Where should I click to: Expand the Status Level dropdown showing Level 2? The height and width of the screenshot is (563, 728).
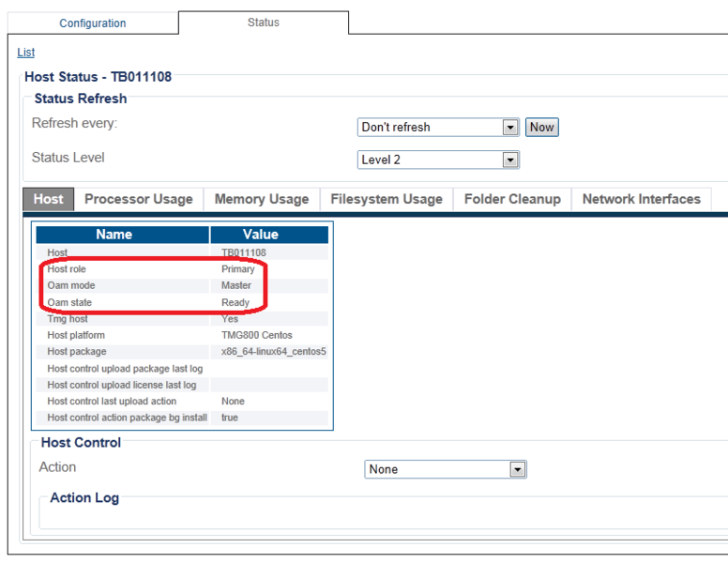click(x=438, y=160)
